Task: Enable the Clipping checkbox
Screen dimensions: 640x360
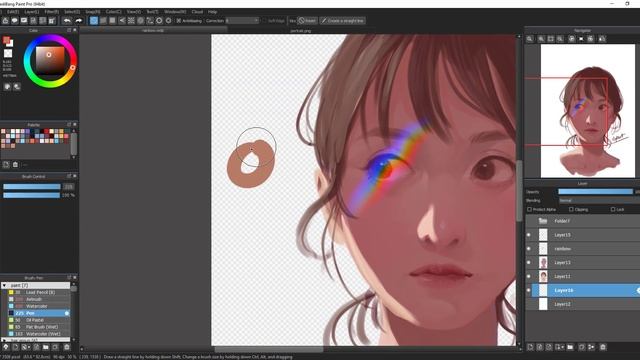Action: [x=571, y=209]
